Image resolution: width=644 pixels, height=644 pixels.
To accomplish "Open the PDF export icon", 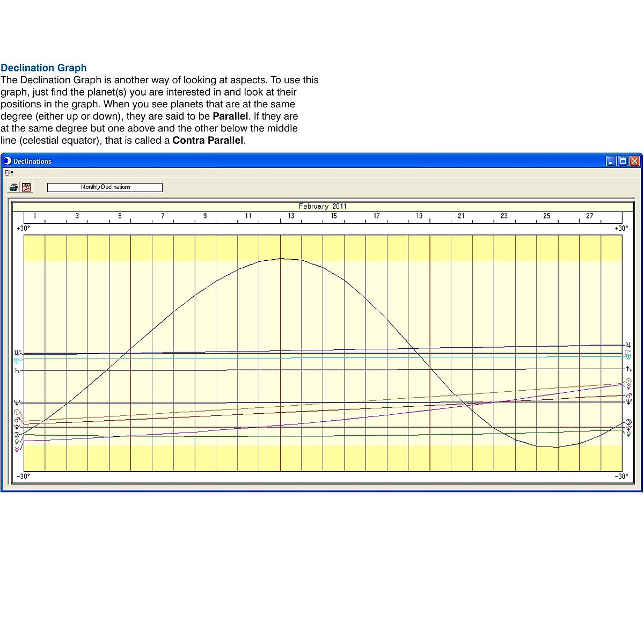I will point(26,187).
